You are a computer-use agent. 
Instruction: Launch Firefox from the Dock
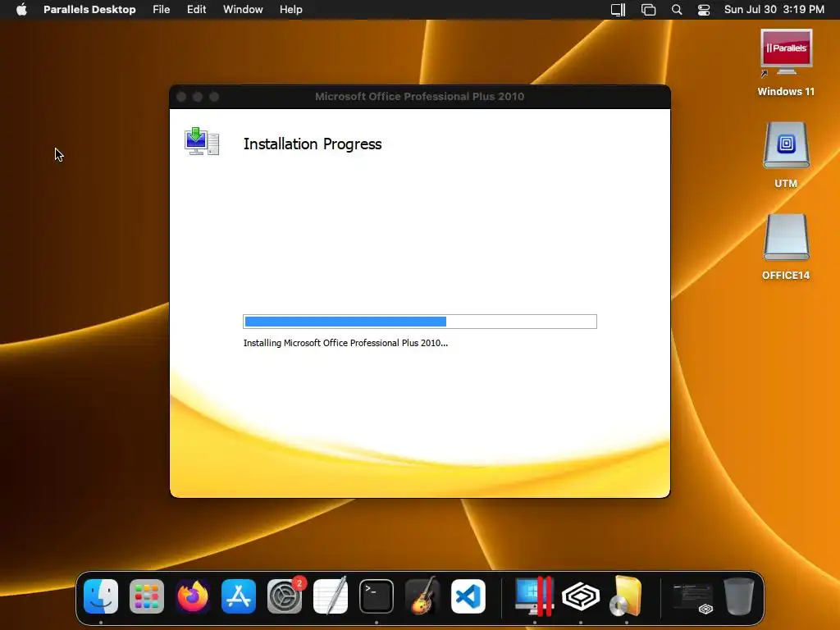(193, 596)
